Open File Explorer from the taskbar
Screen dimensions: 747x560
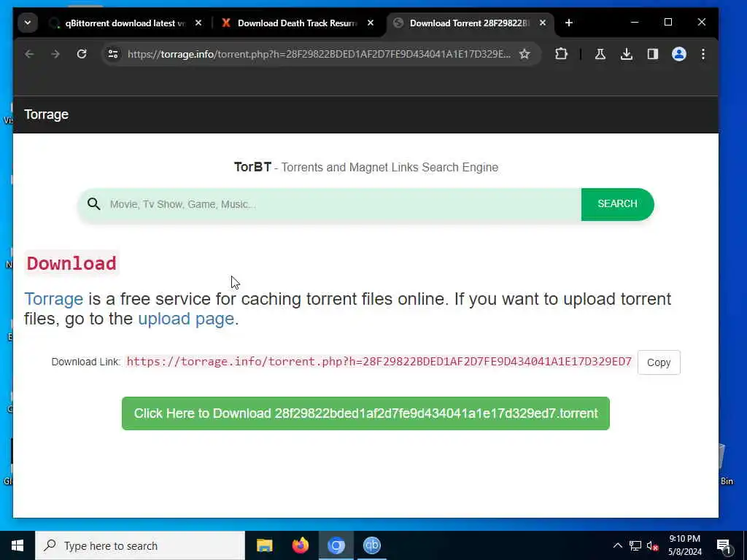(264, 545)
